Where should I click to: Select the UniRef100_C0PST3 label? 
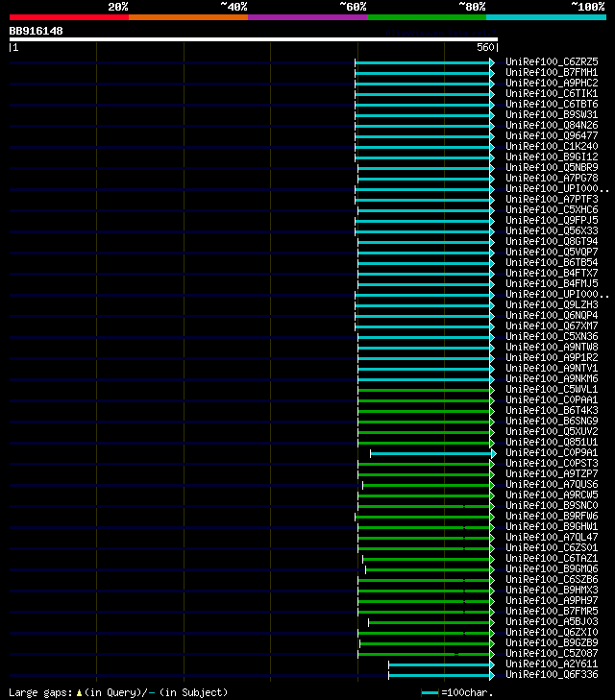pyautogui.click(x=552, y=464)
